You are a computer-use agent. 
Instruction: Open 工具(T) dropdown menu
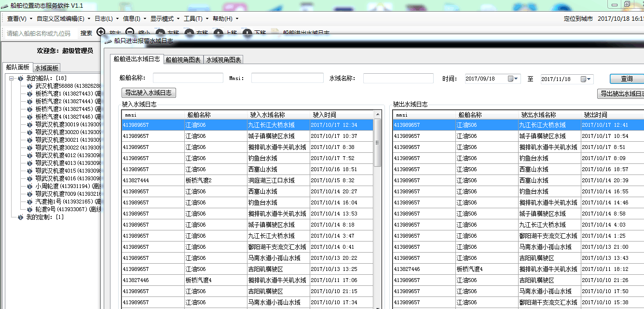tap(195, 19)
